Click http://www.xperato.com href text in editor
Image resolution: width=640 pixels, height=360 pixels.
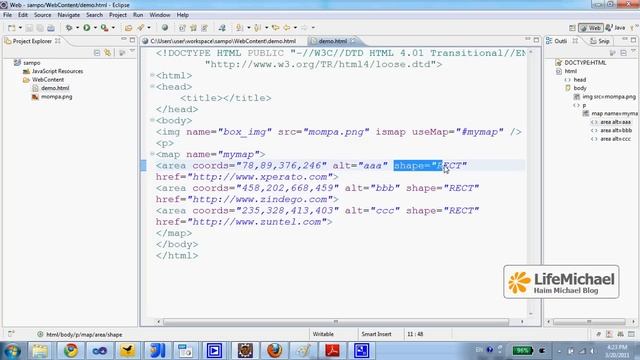coord(260,177)
